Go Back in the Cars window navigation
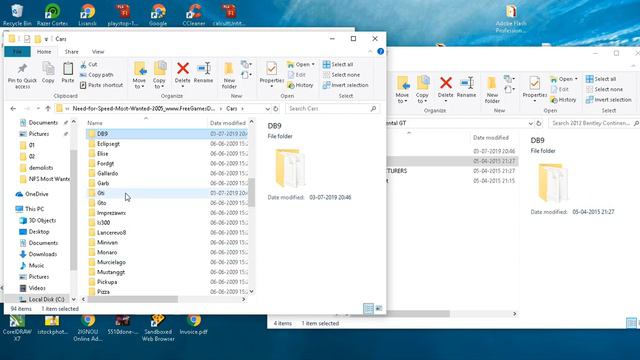The width and height of the screenshot is (640, 360). (13, 109)
